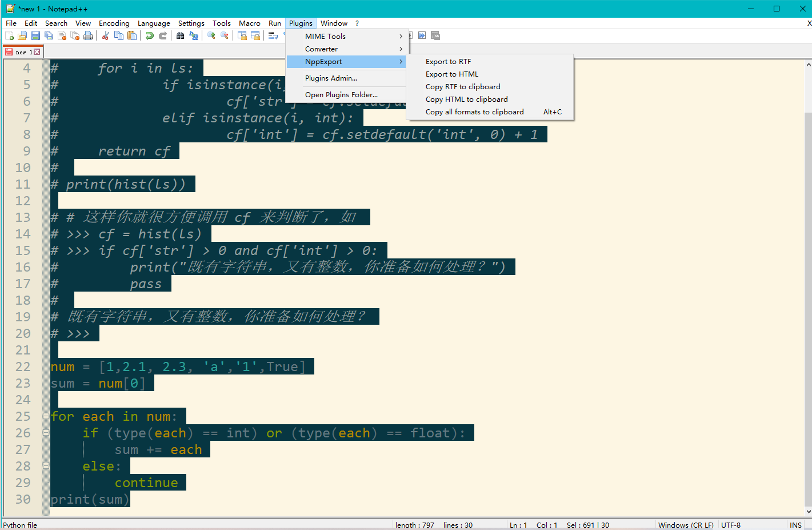Open the Tools menu
The image size is (812, 530).
pos(222,23)
